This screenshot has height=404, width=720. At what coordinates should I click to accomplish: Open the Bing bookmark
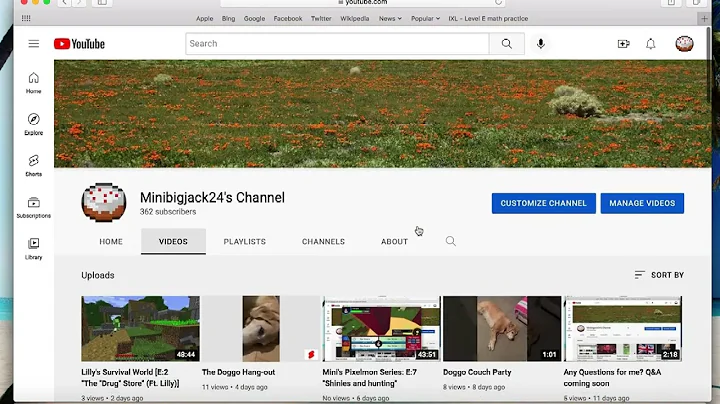point(228,18)
